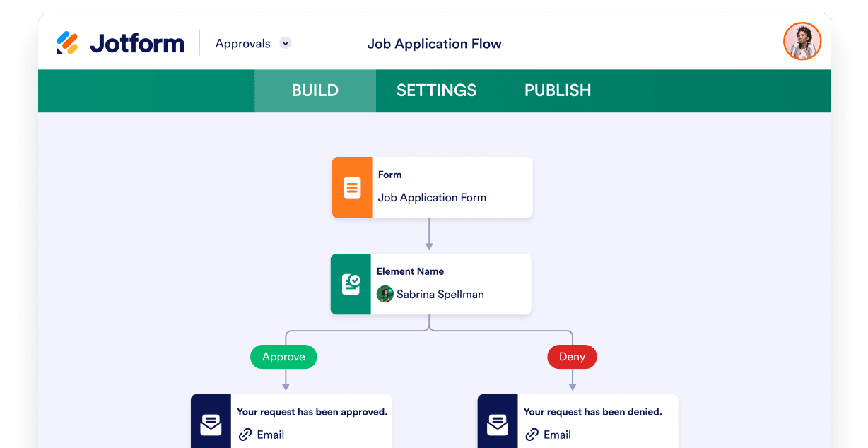This screenshot has height=448, width=868.
Task: Click the Approve branch label
Action: coord(283,357)
